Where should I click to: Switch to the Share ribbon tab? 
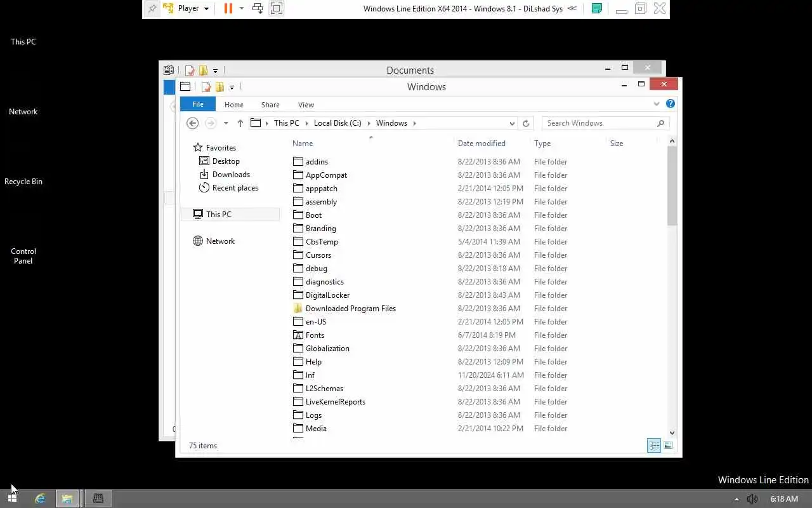click(270, 105)
